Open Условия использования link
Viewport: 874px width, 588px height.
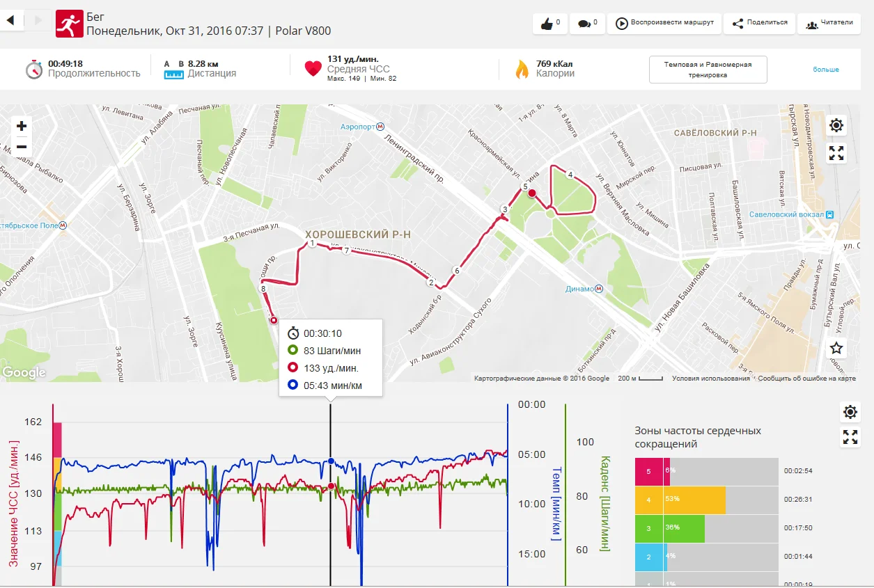(x=711, y=379)
